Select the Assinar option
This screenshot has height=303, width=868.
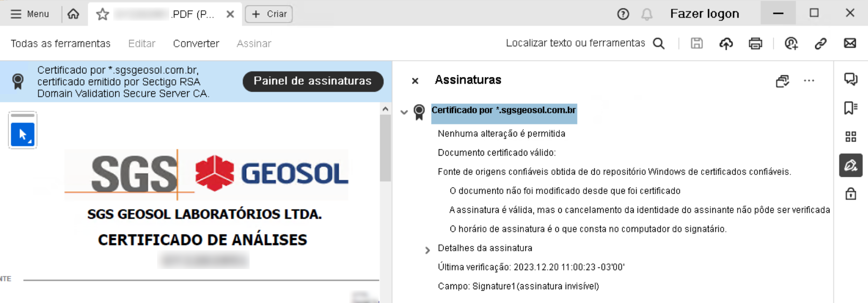254,43
